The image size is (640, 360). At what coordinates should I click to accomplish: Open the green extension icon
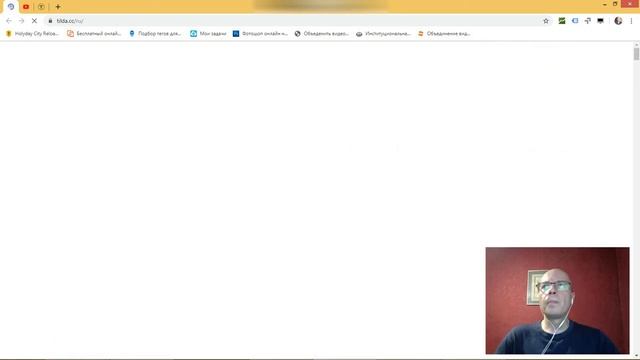click(x=562, y=21)
